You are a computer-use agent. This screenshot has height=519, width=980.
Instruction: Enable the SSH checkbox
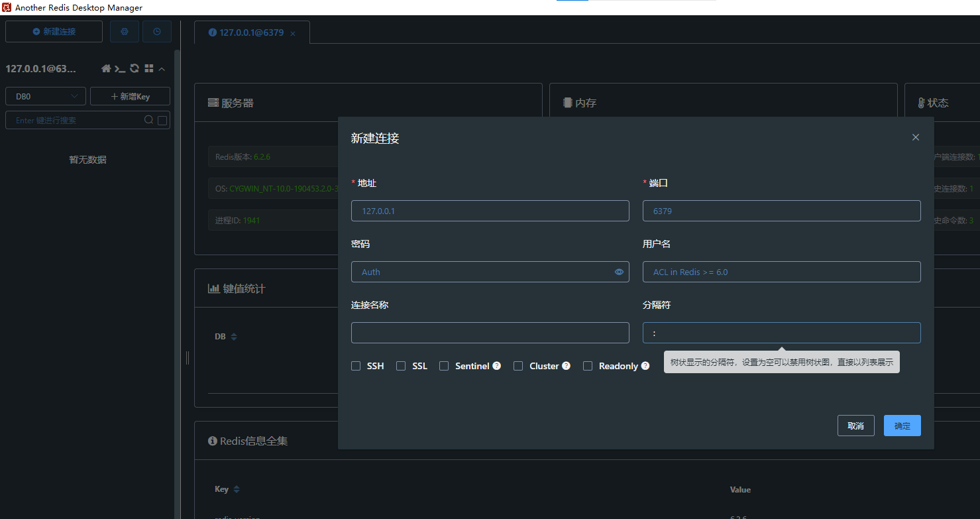point(356,366)
